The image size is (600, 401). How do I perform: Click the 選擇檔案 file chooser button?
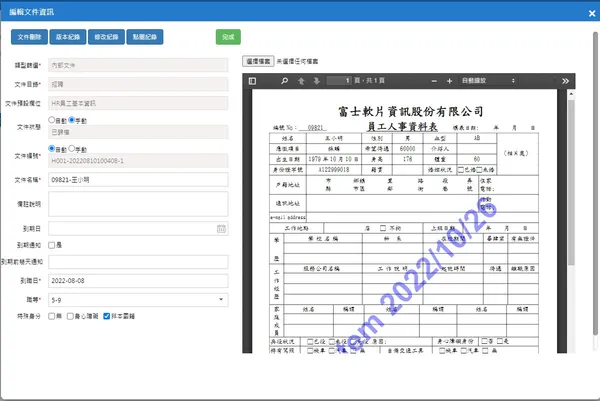click(258, 61)
